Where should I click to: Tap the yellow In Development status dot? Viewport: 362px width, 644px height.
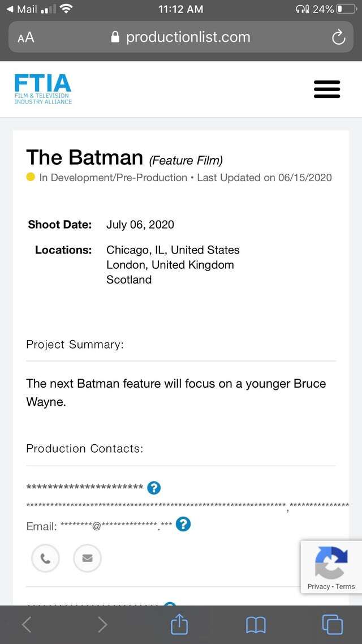pos(31,177)
